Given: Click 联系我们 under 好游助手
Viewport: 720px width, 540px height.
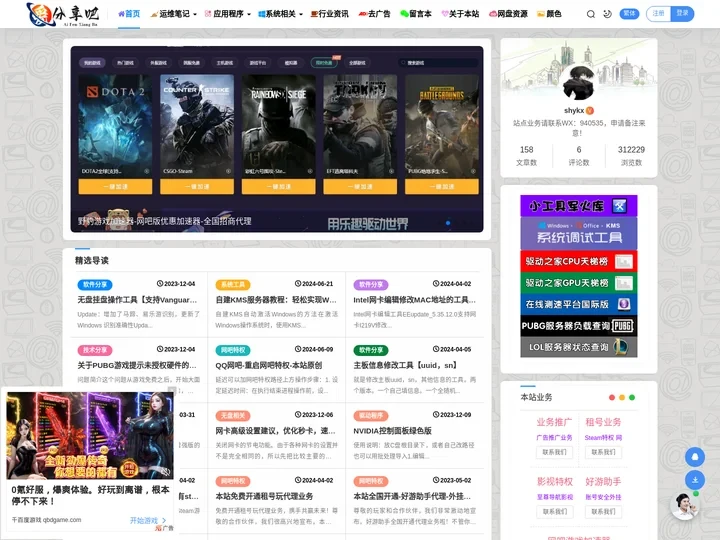Looking at the screenshot, I should [603, 511].
